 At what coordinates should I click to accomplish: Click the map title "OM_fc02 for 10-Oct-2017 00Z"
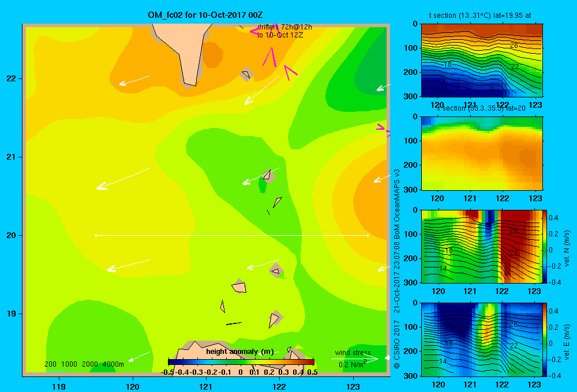(x=205, y=15)
